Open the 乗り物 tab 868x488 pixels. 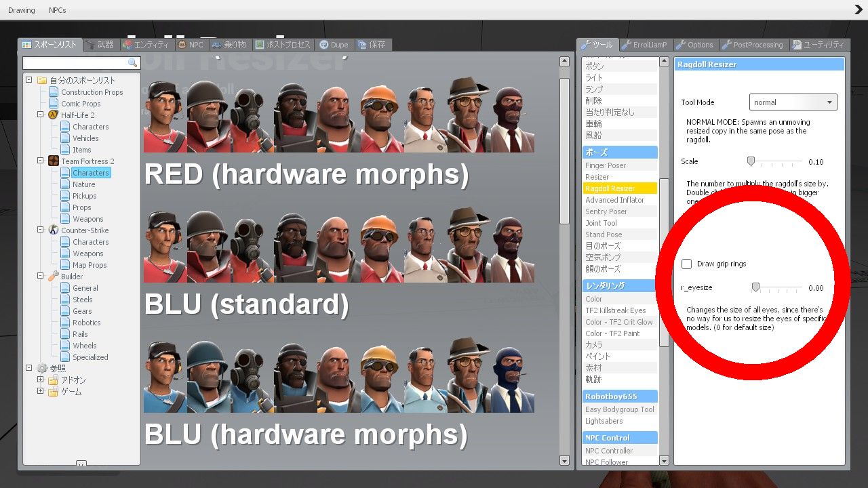click(x=229, y=45)
